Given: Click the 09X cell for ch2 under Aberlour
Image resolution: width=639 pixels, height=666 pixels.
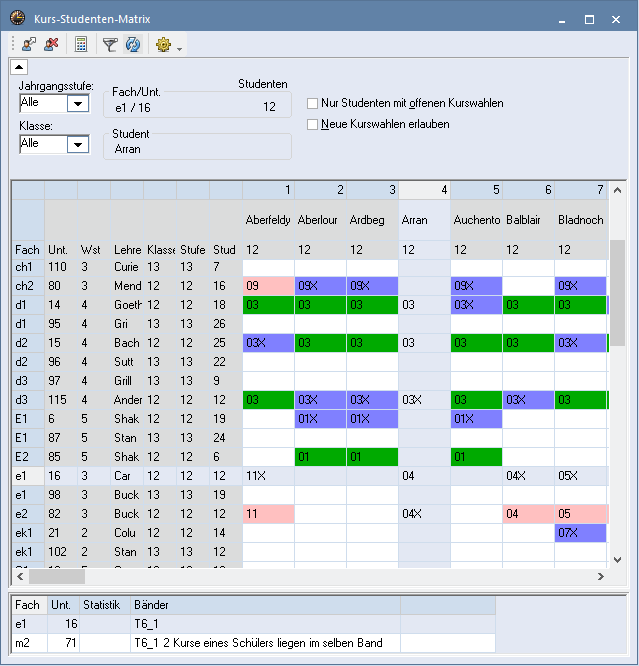Looking at the screenshot, I should click(x=320, y=286).
